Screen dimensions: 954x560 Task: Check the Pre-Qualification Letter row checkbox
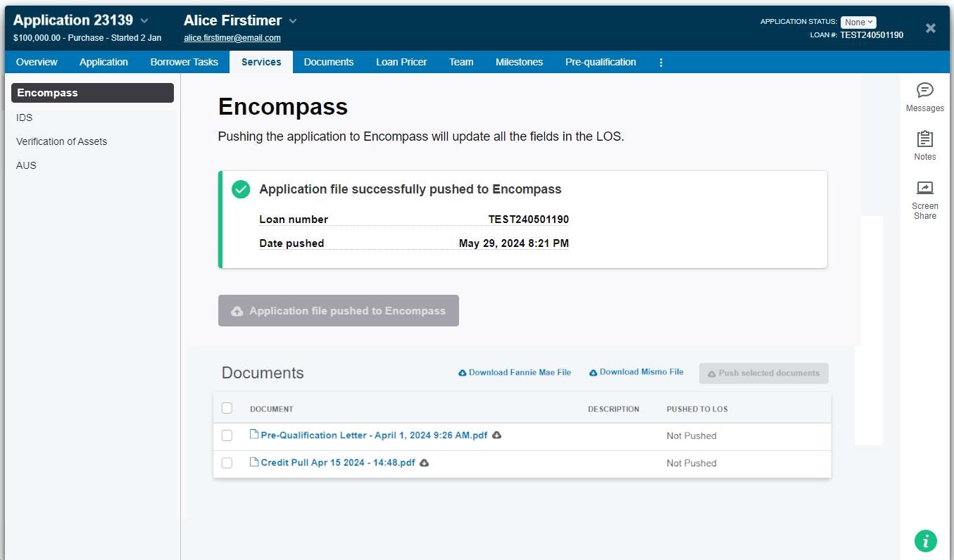point(227,435)
